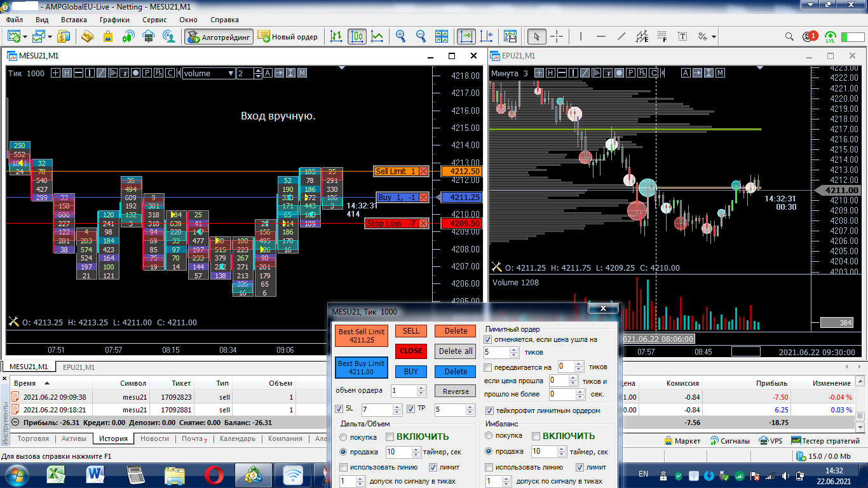The height and width of the screenshot is (488, 868).
Task: Open the new chart dropdown arrow
Action: tap(25, 37)
